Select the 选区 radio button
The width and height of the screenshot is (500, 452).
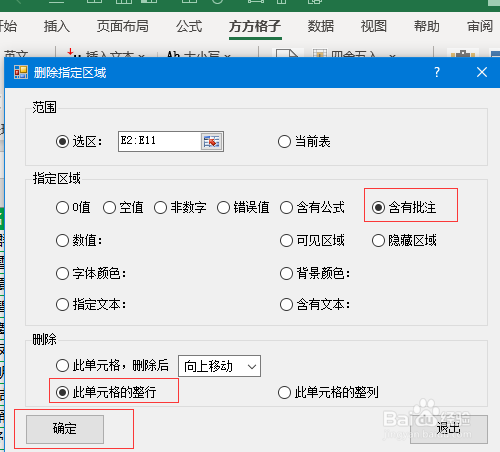coord(62,141)
